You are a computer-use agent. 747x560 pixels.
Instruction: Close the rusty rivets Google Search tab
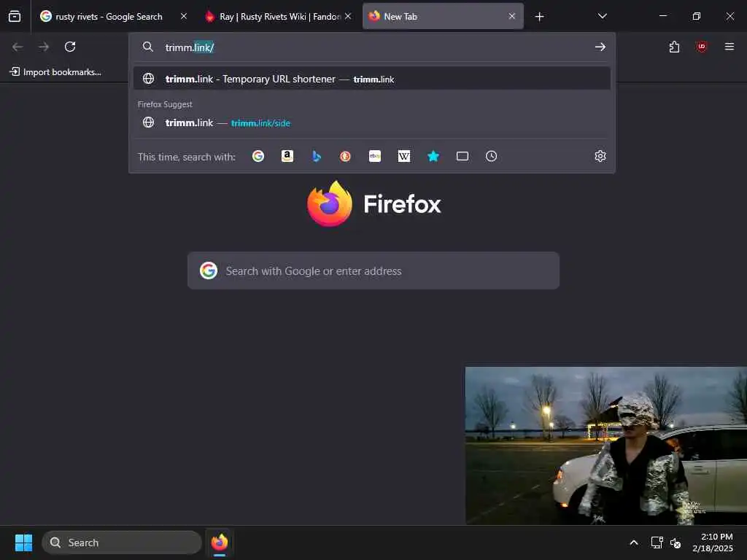click(183, 16)
